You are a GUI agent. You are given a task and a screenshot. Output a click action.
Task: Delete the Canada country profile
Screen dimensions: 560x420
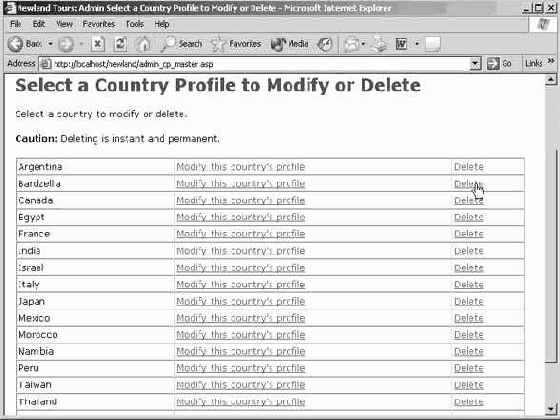(x=469, y=200)
